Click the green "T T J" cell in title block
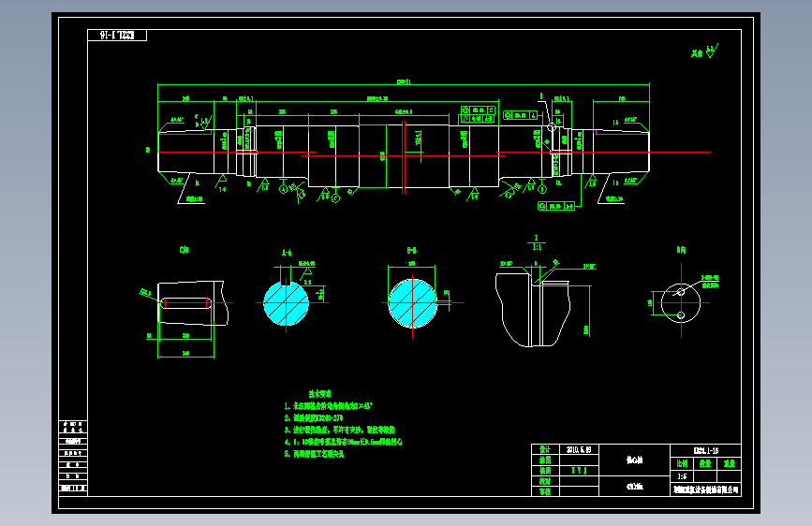This screenshot has width=812, height=526. (579, 470)
